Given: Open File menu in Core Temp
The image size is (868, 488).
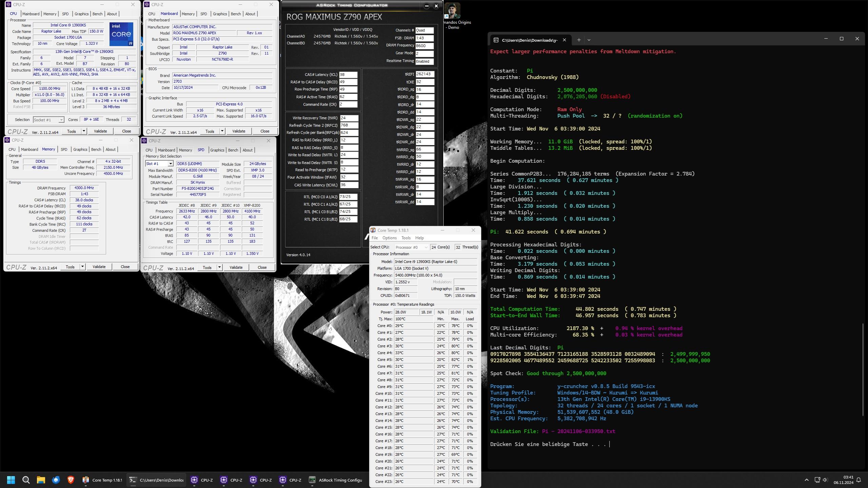Looking at the screenshot, I should [x=375, y=238].
